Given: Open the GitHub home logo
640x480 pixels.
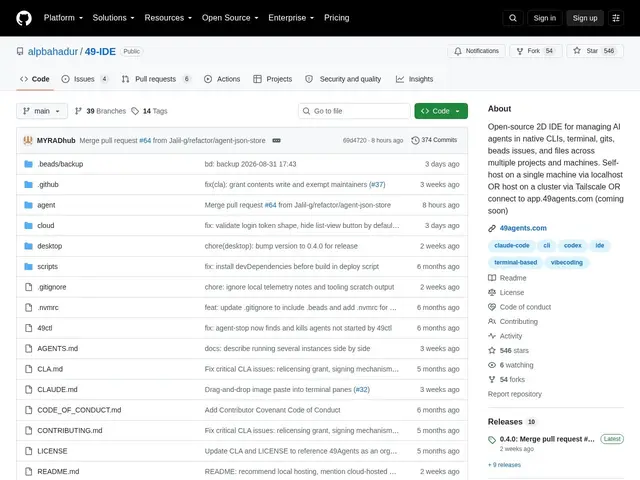Looking at the screenshot, I should click(x=24, y=18).
